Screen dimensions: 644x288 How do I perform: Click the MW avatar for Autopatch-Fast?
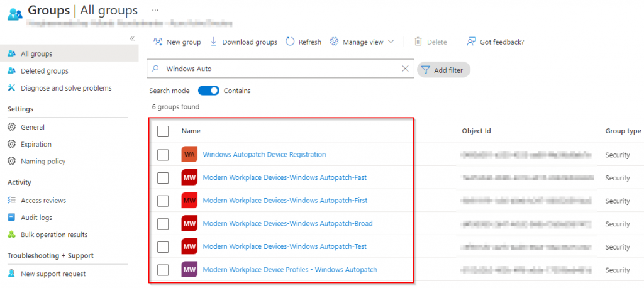[x=189, y=177]
